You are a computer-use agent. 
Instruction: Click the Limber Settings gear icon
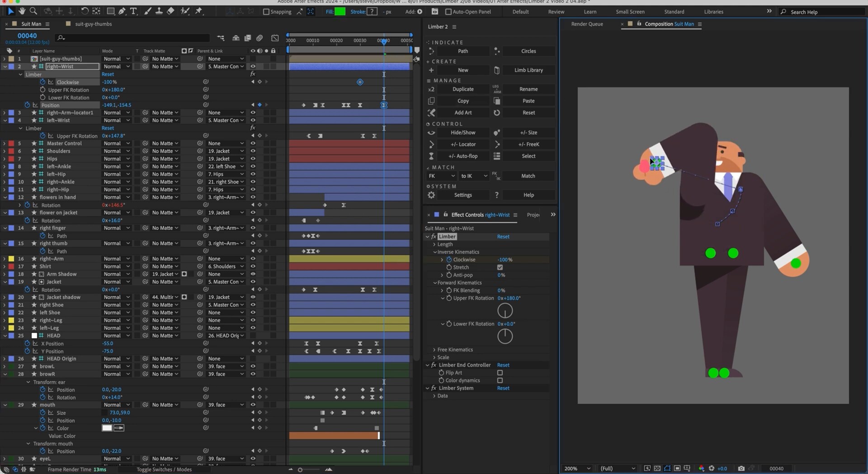click(431, 195)
